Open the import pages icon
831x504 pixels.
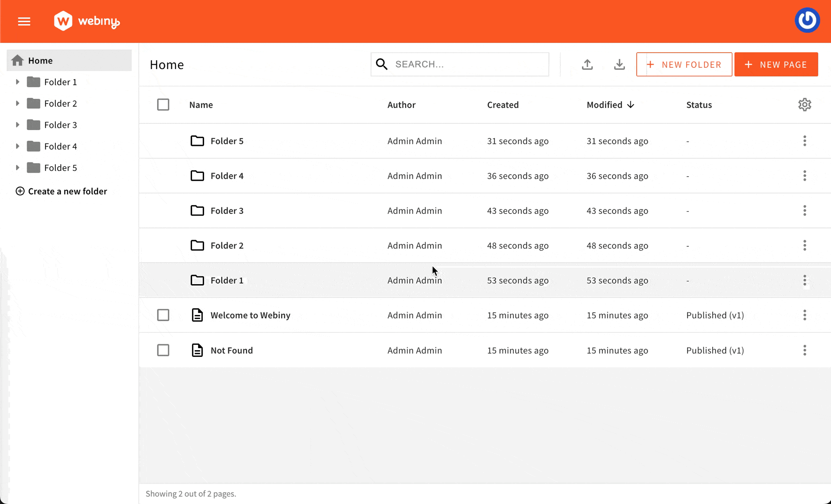coord(587,64)
